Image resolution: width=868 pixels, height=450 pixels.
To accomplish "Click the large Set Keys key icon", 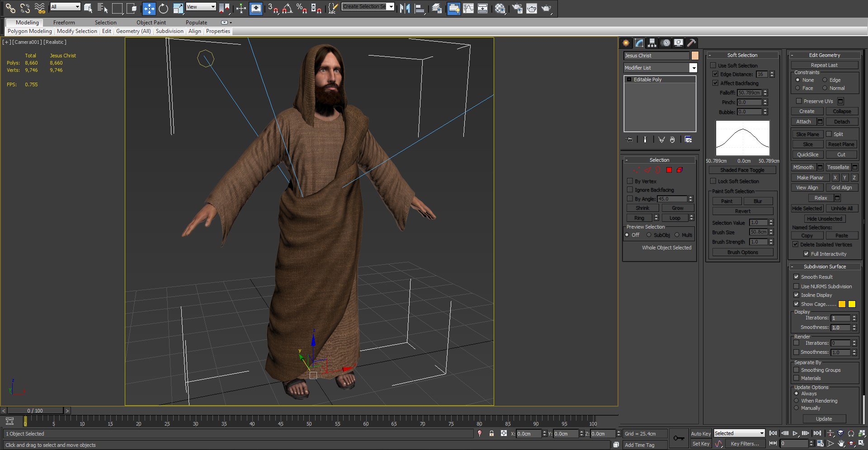I will point(679,438).
